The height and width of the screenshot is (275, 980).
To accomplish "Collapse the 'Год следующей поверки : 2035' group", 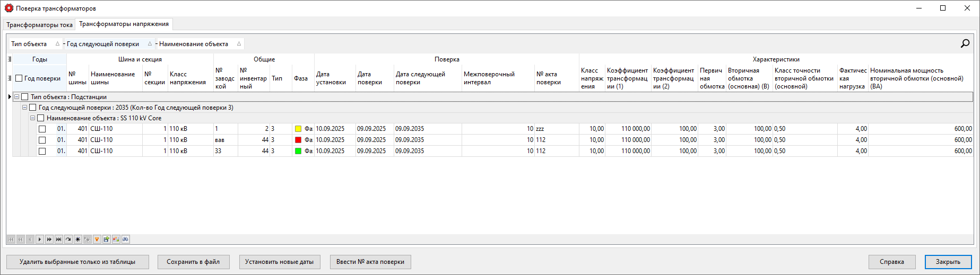I will tap(24, 108).
